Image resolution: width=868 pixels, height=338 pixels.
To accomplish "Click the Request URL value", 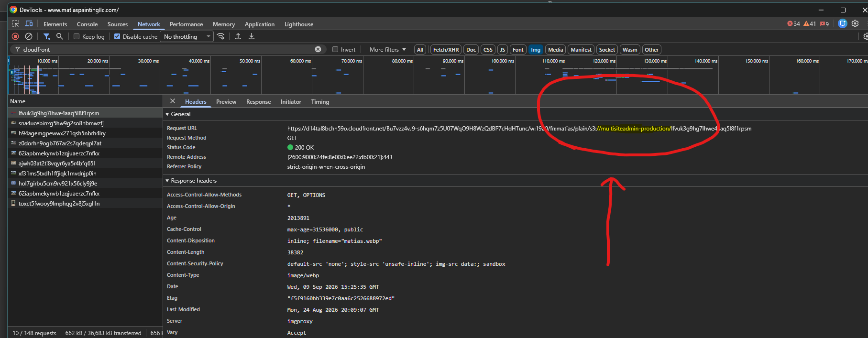I will pos(519,129).
